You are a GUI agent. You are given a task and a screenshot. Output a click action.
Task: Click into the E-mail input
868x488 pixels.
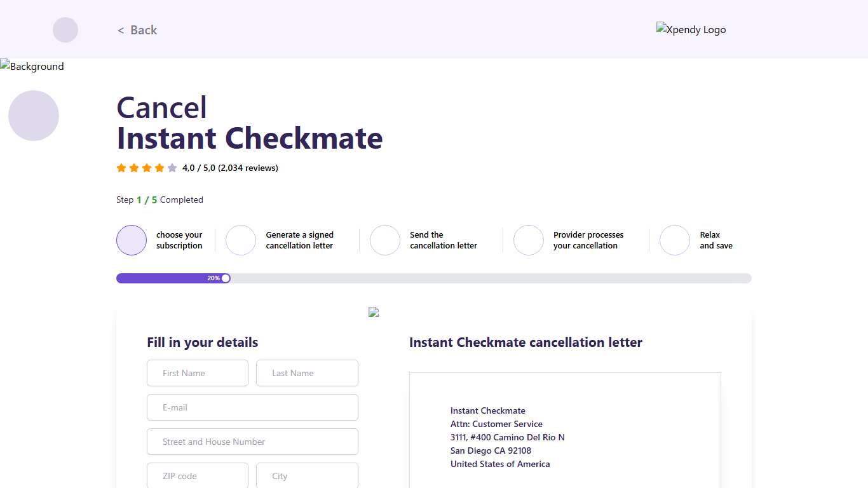pos(252,407)
